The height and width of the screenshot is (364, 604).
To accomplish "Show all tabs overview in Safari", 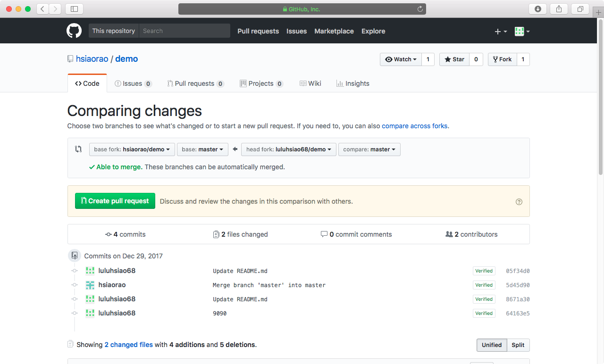I will tap(580, 9).
